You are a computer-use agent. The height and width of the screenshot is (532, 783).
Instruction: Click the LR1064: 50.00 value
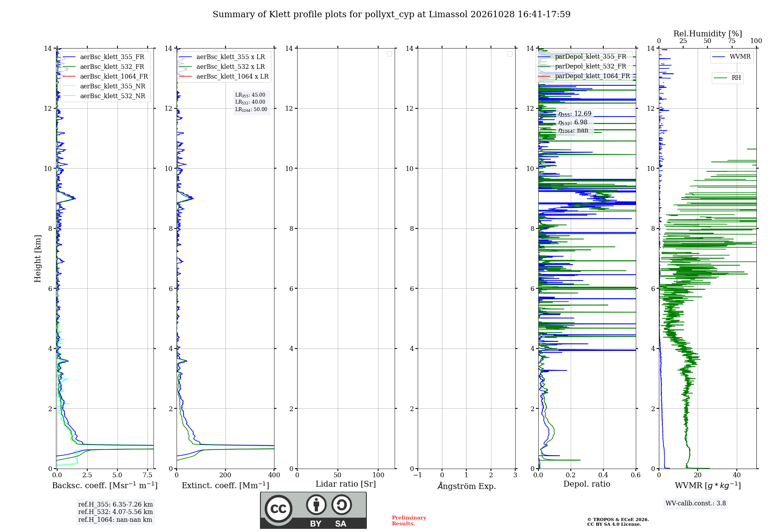click(x=251, y=110)
